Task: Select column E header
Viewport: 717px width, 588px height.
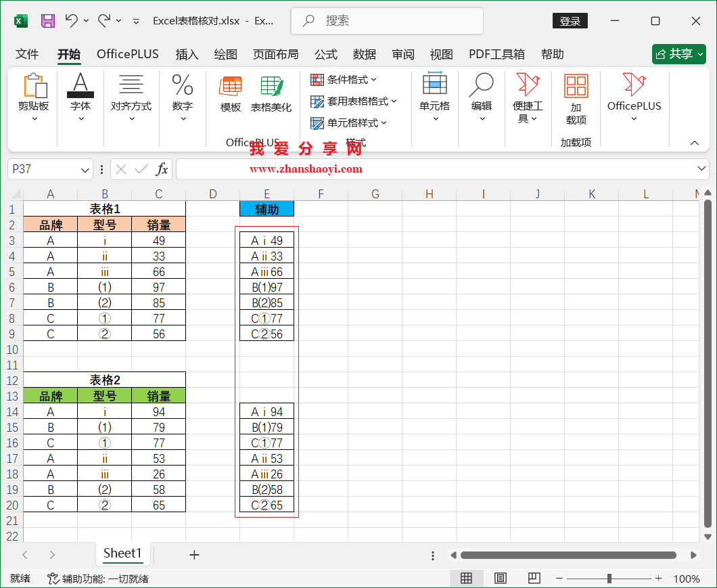Action: [x=267, y=194]
